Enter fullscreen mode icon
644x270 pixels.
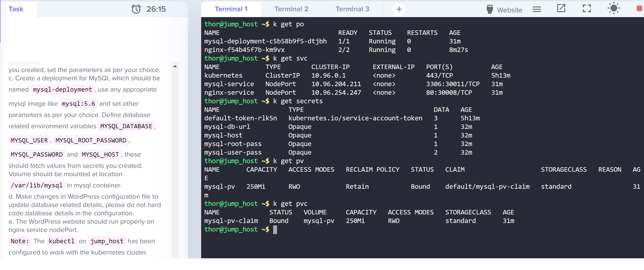(x=586, y=9)
